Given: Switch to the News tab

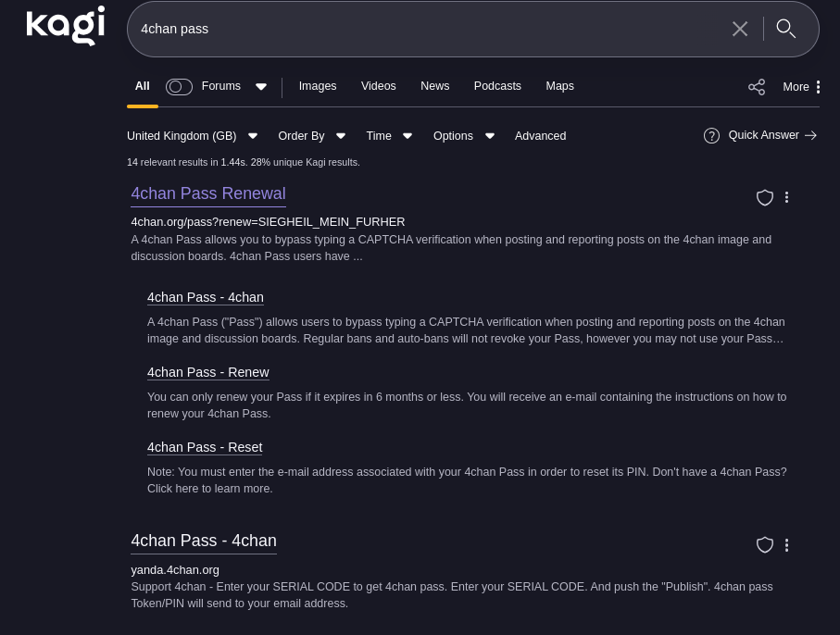Looking at the screenshot, I should click(x=435, y=86).
